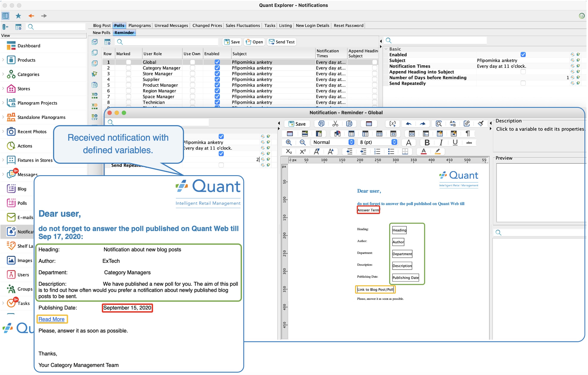Toggle paragraph marks with the pilcrow icon
The height and width of the screenshot is (375, 588).
[468, 133]
